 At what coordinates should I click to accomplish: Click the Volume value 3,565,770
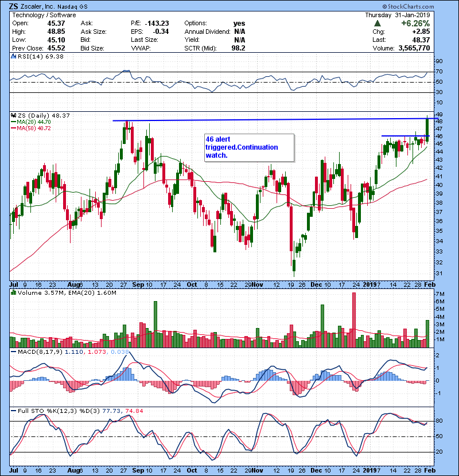414,48
